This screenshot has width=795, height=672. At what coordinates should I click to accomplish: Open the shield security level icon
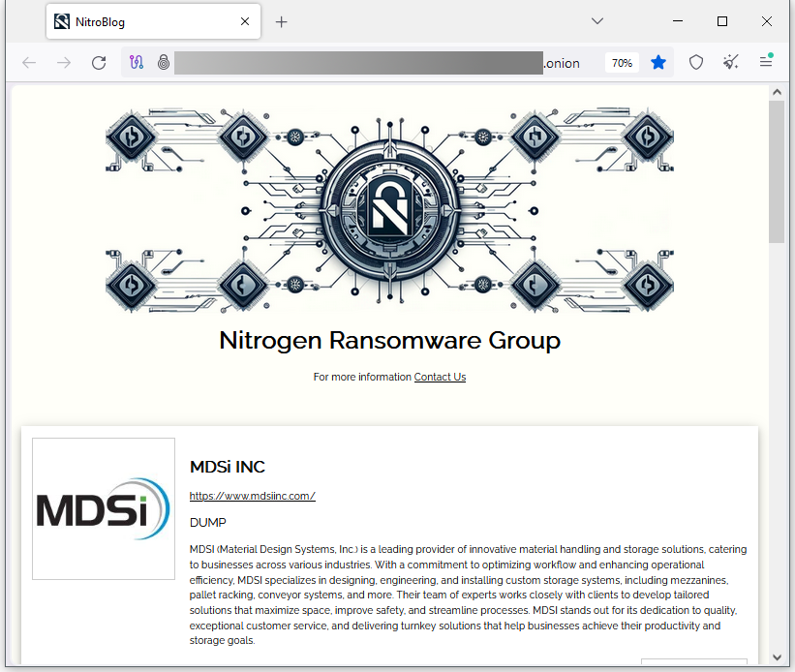(696, 62)
